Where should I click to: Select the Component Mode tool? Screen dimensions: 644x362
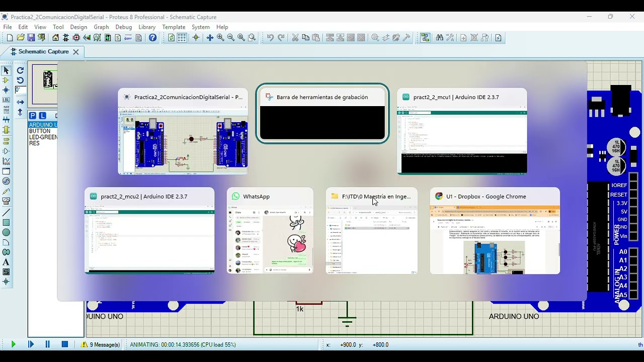click(6, 80)
